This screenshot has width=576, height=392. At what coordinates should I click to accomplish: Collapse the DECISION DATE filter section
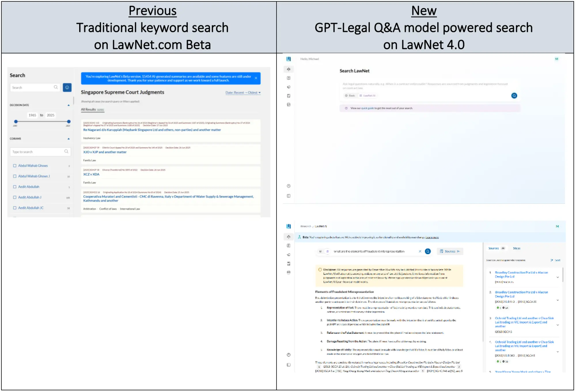tap(69, 105)
